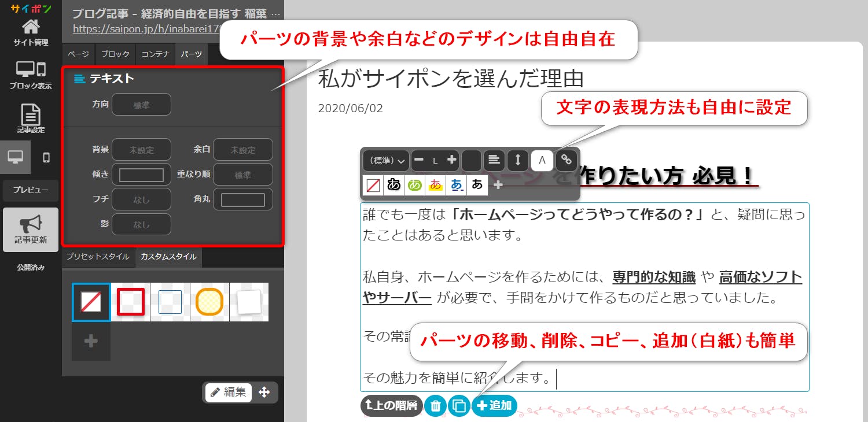Click the サイポン logo
Image resolution: width=868 pixels, height=422 pixels.
pyautogui.click(x=31, y=9)
